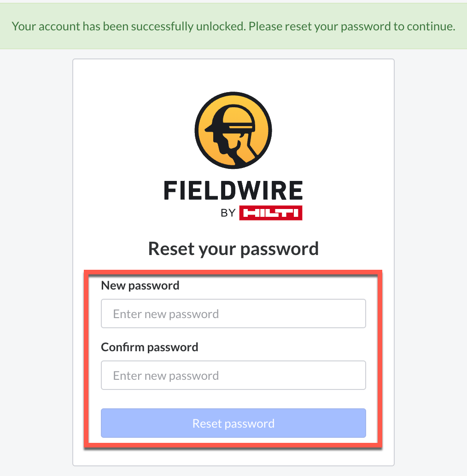Click the blue Reset password action button
The height and width of the screenshot is (476, 467).
233,423
